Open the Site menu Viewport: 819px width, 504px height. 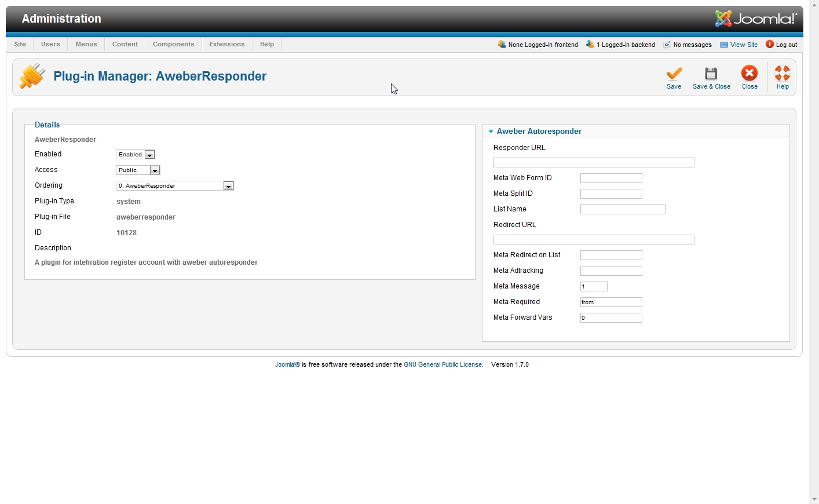[x=20, y=44]
